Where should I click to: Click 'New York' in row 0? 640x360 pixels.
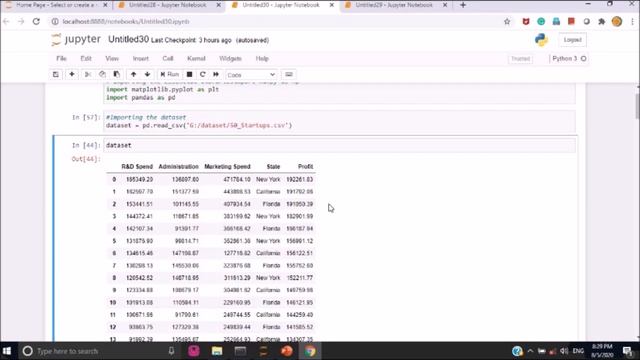[268, 180]
